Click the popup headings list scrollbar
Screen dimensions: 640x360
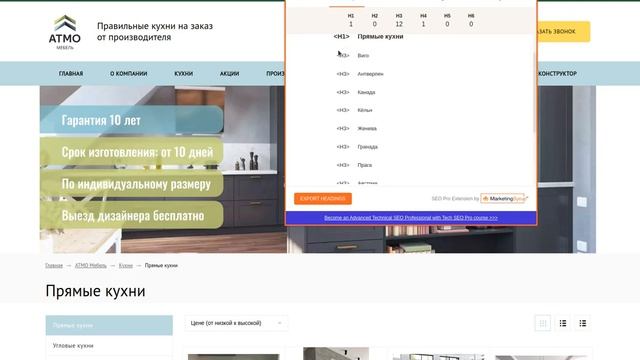[534, 92]
